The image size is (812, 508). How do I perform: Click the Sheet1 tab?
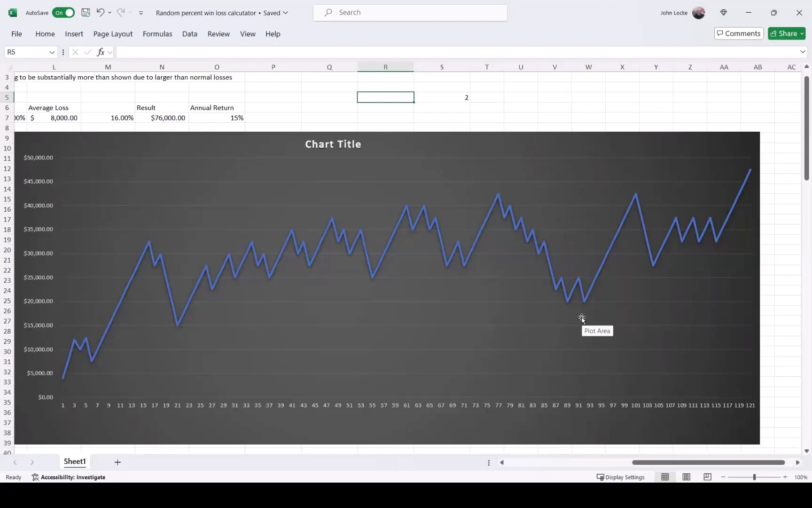click(75, 462)
